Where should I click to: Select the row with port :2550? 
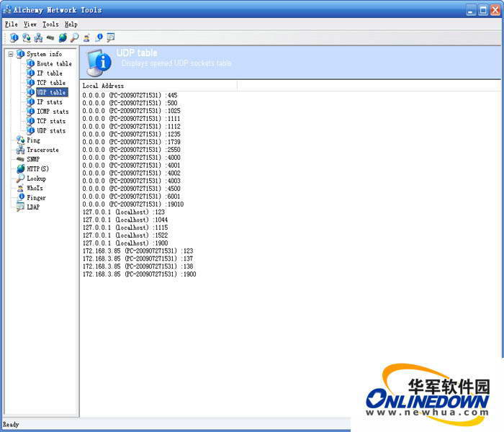tap(132, 150)
